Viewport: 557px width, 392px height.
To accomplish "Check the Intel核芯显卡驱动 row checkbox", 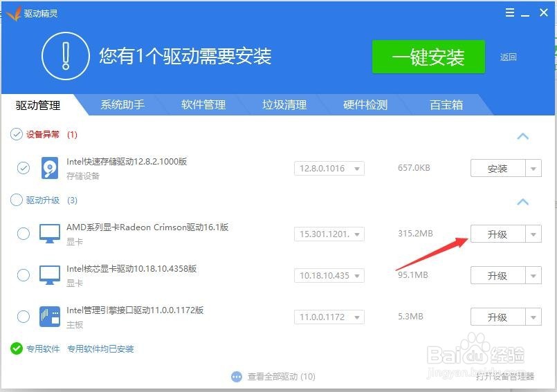I will point(24,275).
